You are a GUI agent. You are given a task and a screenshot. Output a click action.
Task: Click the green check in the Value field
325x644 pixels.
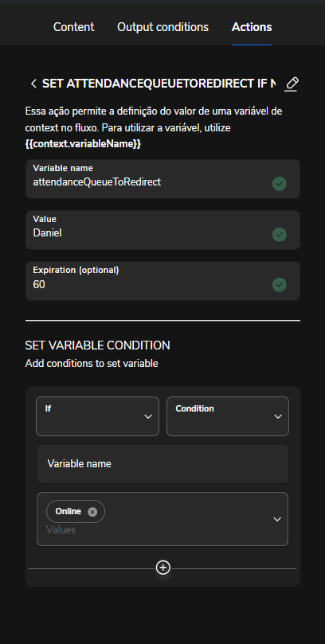[x=280, y=235]
